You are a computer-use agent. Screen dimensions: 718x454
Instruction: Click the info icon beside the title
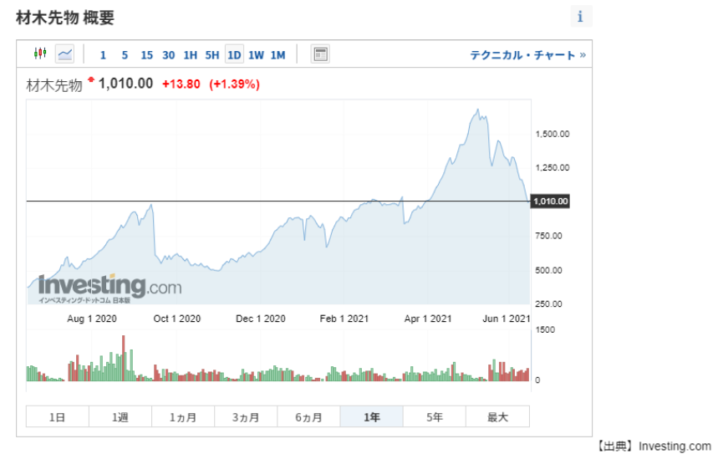coord(581,16)
